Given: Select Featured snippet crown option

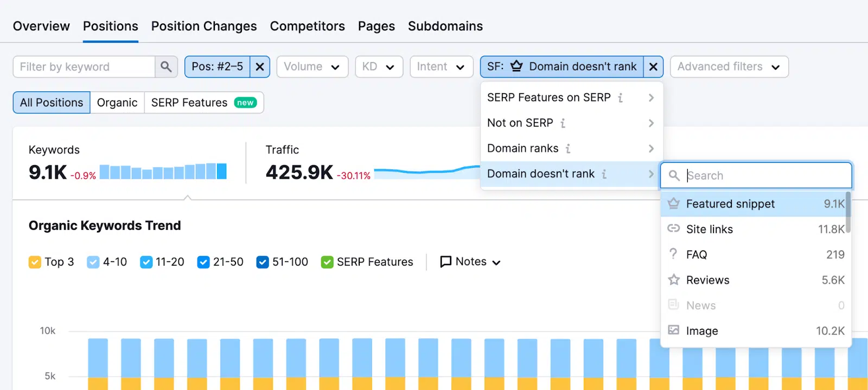Looking at the screenshot, I should pyautogui.click(x=730, y=204).
